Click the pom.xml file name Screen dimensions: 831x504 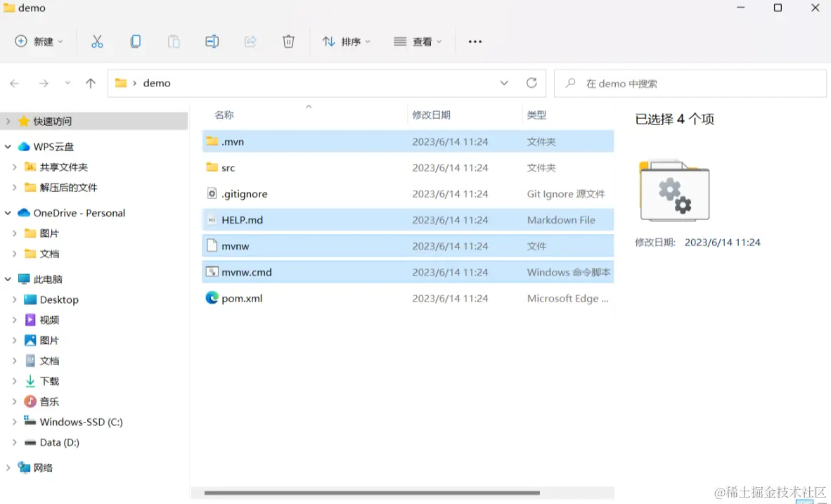point(242,298)
